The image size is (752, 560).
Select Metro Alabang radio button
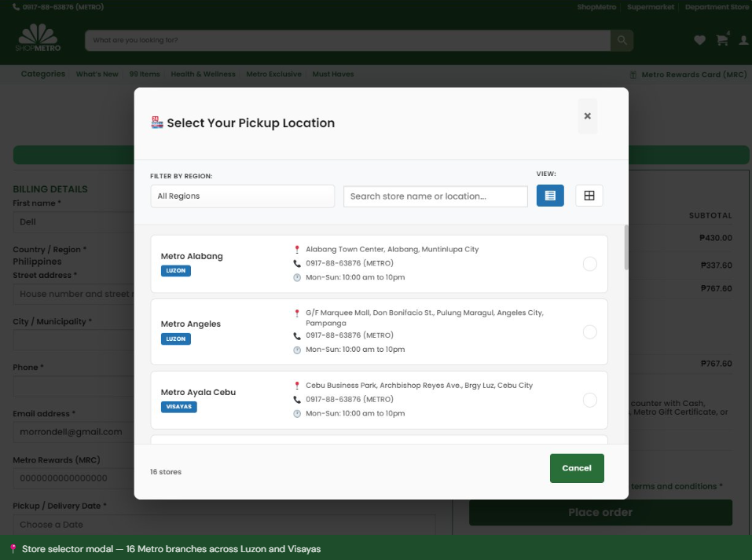[590, 264]
